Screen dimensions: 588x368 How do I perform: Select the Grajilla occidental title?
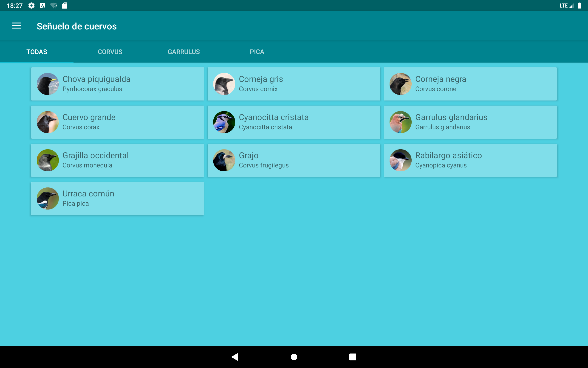click(96, 155)
